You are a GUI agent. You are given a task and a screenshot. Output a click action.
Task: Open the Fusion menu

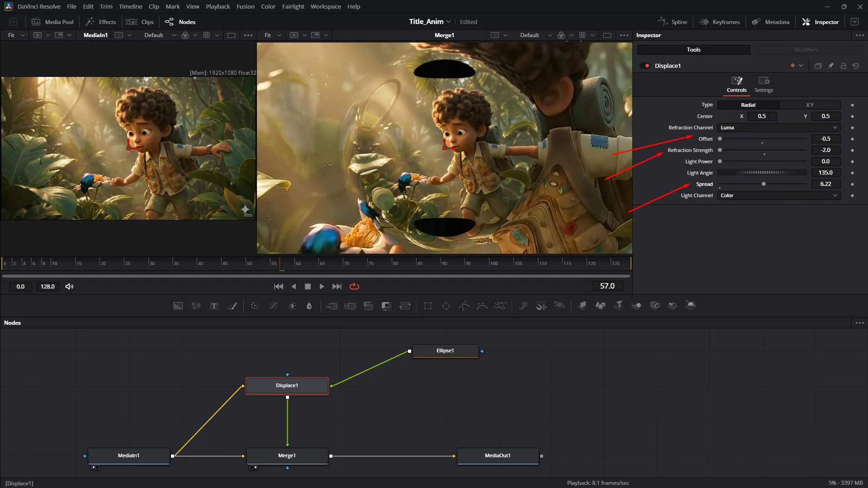pos(245,6)
